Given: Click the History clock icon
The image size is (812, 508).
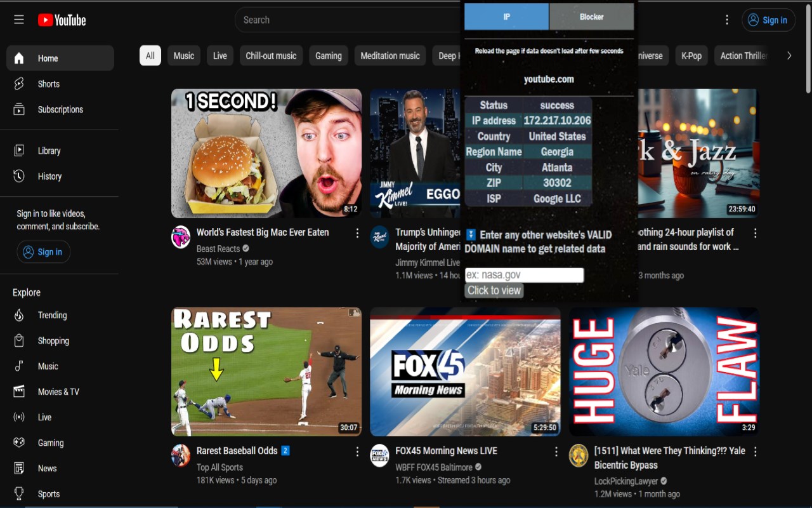Looking at the screenshot, I should [x=19, y=176].
